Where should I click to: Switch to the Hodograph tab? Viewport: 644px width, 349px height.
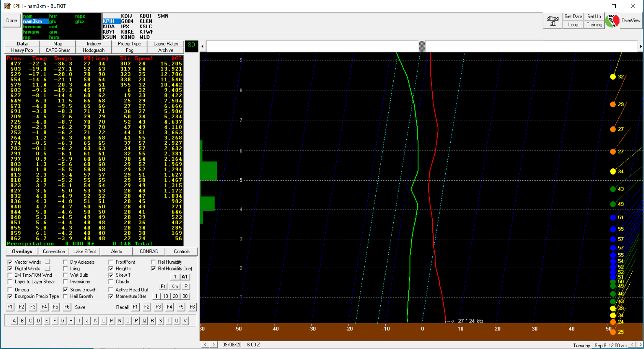click(93, 50)
